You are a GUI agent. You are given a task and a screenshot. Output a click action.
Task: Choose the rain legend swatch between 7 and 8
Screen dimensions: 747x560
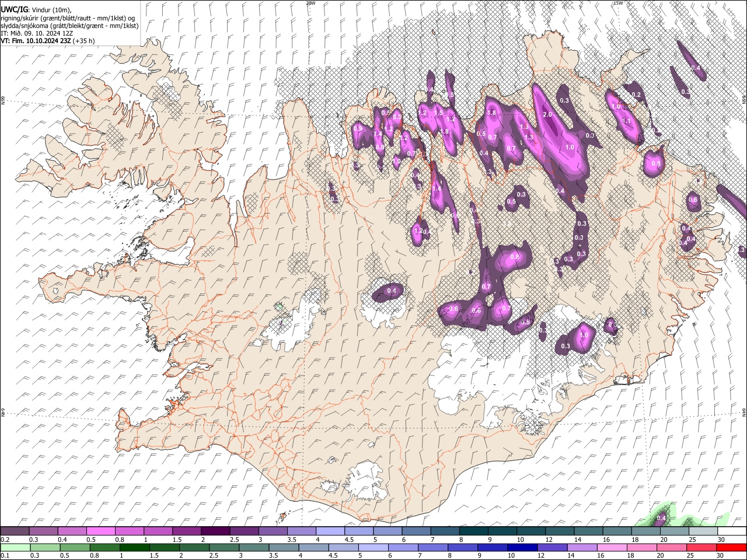pyautogui.click(x=432, y=547)
